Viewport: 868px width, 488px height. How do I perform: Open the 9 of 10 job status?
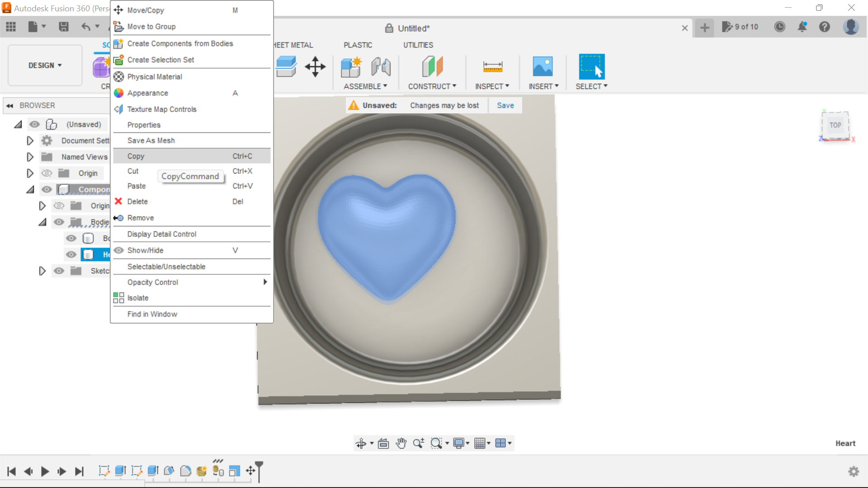pos(740,27)
